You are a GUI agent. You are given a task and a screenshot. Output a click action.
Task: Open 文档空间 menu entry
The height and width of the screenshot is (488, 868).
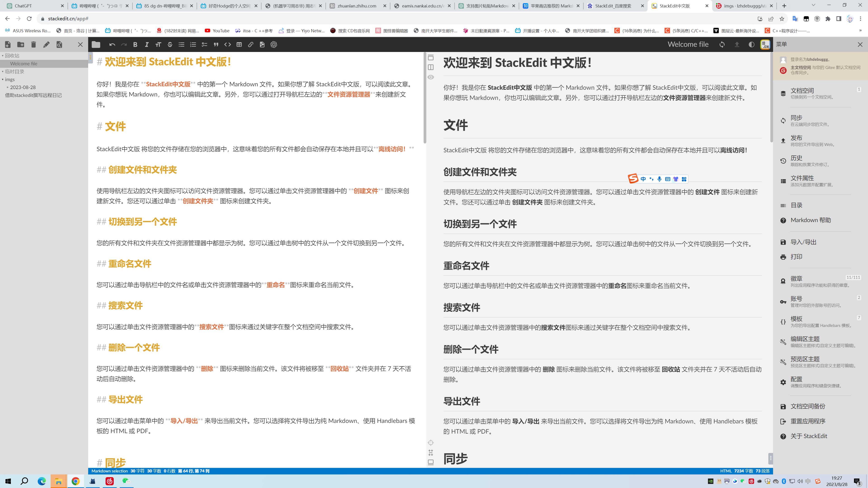click(x=820, y=93)
